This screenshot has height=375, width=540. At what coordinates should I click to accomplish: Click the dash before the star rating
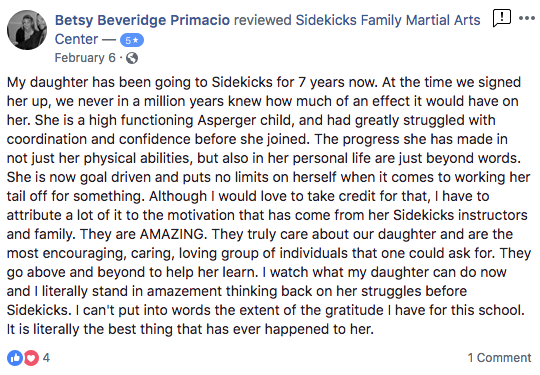tap(109, 40)
